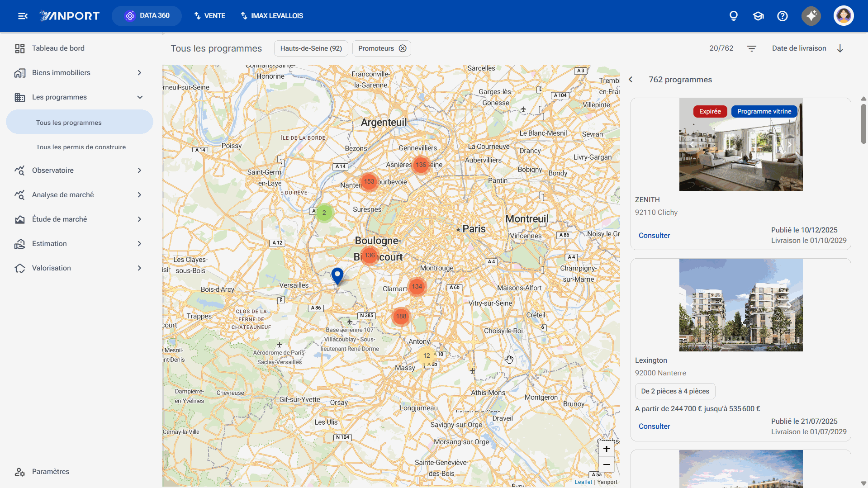The height and width of the screenshot is (488, 868).
Task: Collapse programs panel with back chevron
Action: pos(631,80)
